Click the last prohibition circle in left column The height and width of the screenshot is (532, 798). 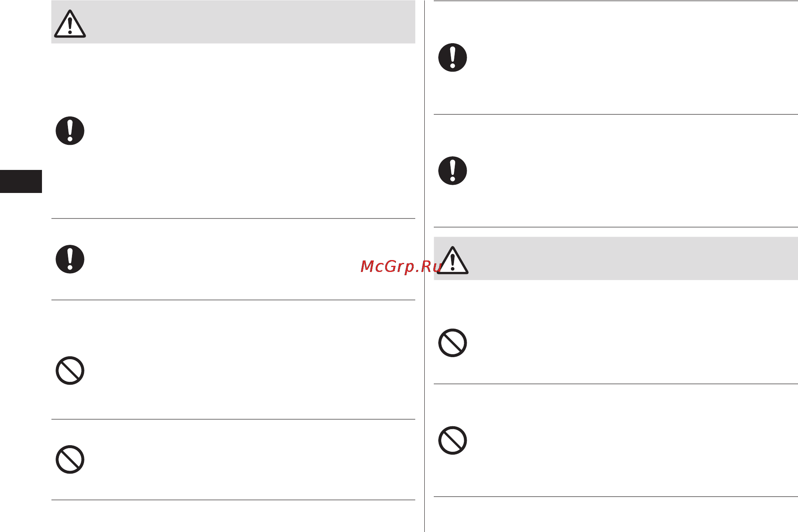[70, 459]
